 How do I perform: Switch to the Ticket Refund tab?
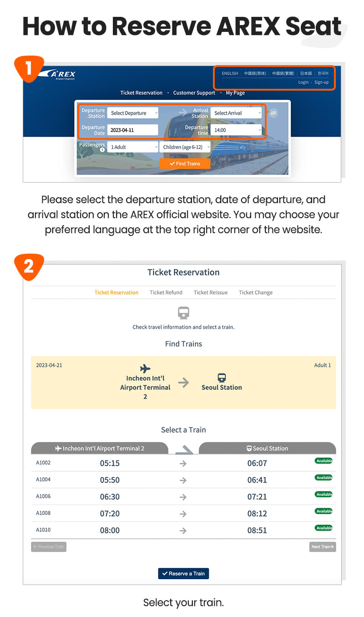[x=166, y=292]
